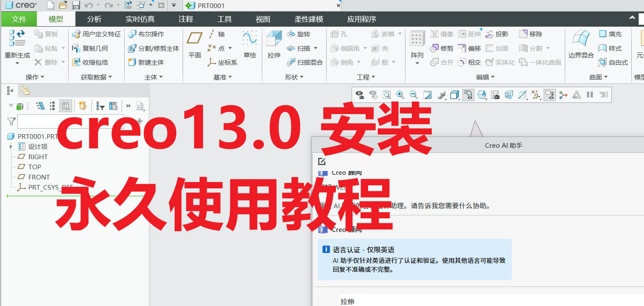Image resolution: width=644 pixels, height=306 pixels.
Task: Expand the 形状 group dropdown
Action: tap(294, 77)
